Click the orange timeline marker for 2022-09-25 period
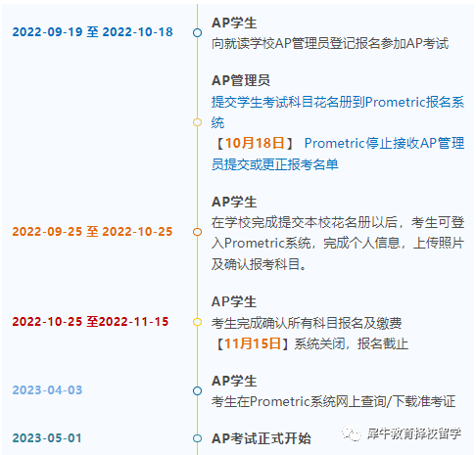476x455 pixels. click(x=197, y=232)
